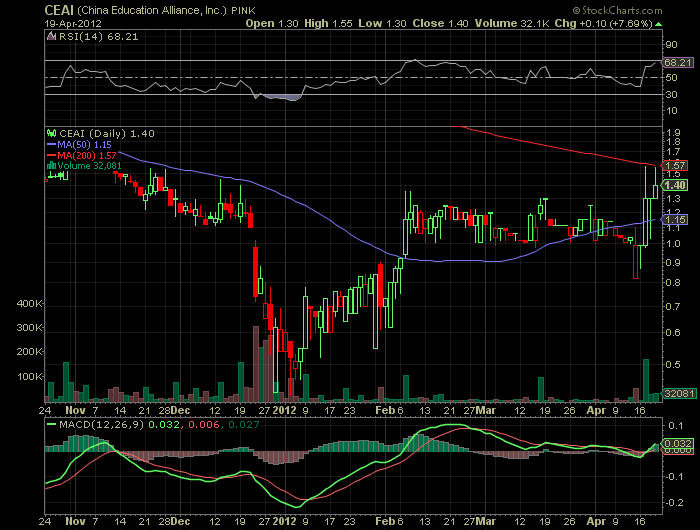
Task: Click the 0.027 MACD histogram value
Action: tap(244, 425)
